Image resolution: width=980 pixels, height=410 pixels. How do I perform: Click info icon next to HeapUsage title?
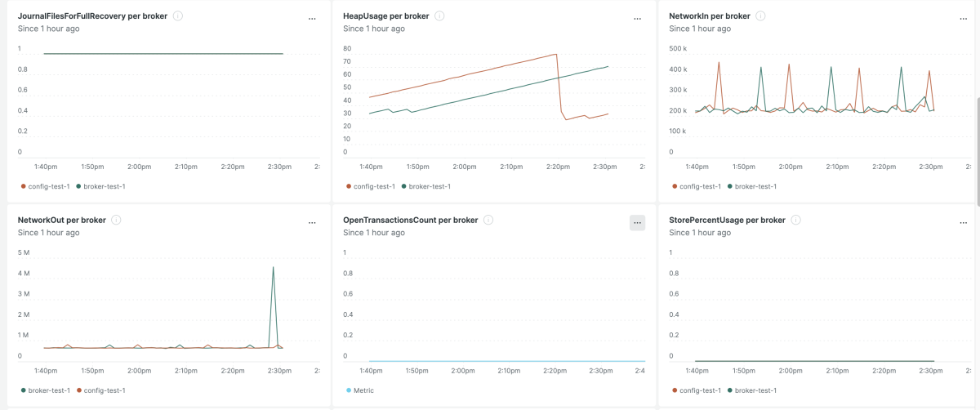coord(439,16)
